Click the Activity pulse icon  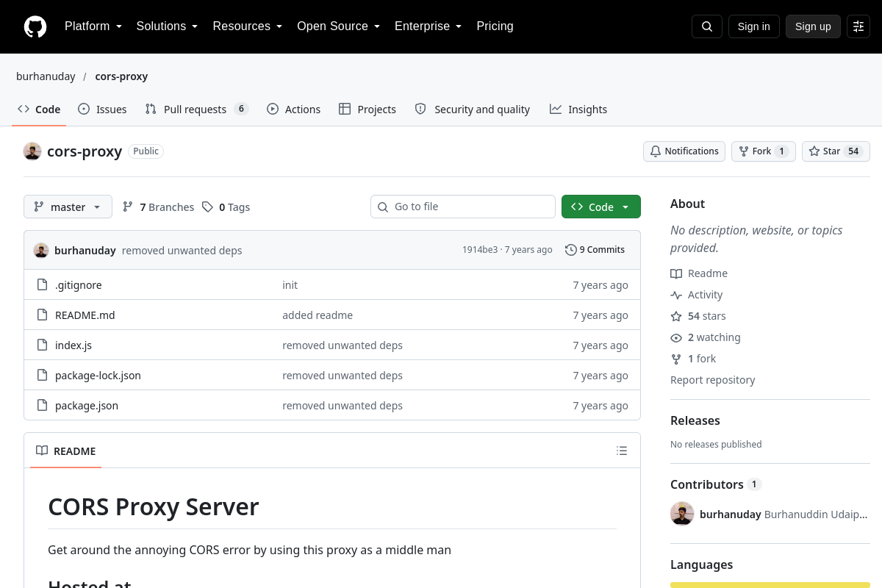(x=676, y=295)
